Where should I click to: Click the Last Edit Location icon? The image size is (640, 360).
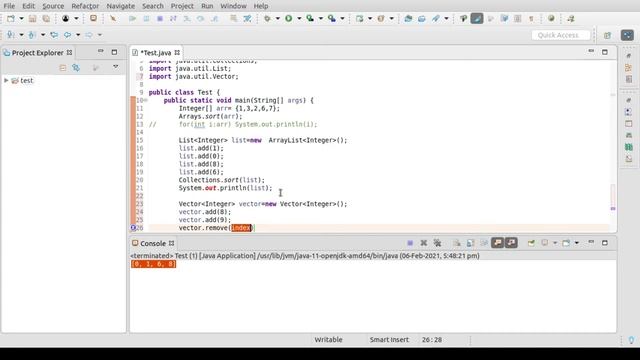click(54, 35)
